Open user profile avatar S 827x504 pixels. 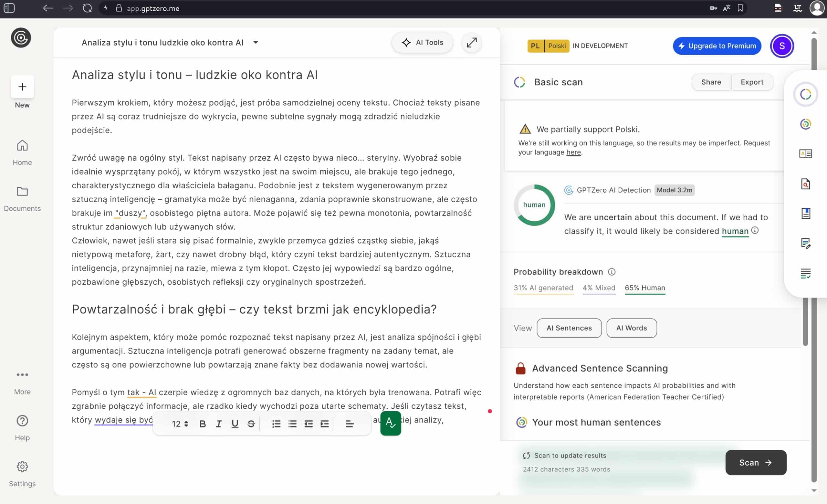click(x=782, y=46)
